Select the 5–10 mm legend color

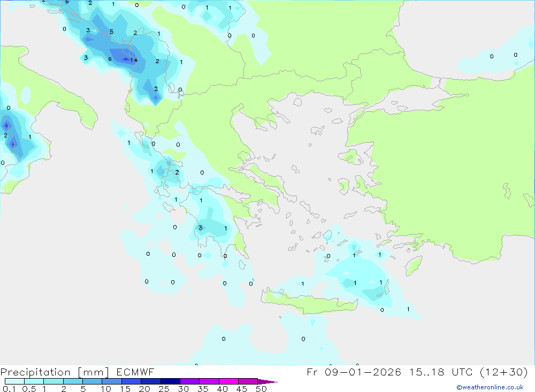[93, 381]
